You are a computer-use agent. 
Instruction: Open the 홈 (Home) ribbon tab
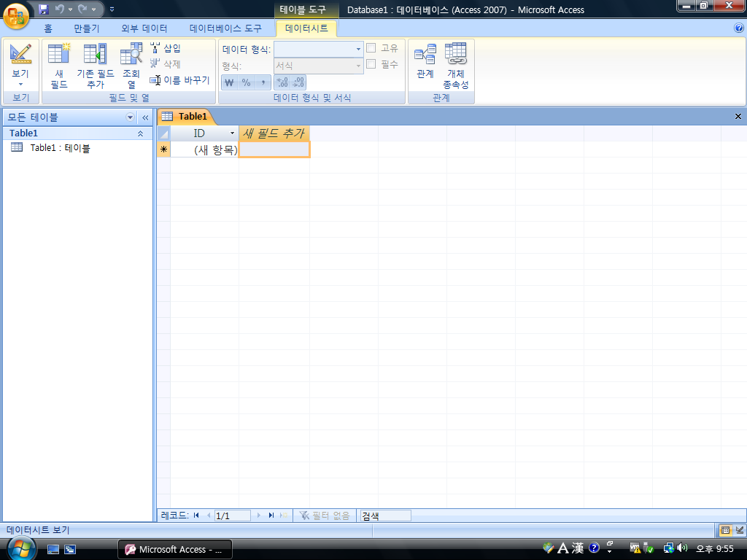pos(48,28)
